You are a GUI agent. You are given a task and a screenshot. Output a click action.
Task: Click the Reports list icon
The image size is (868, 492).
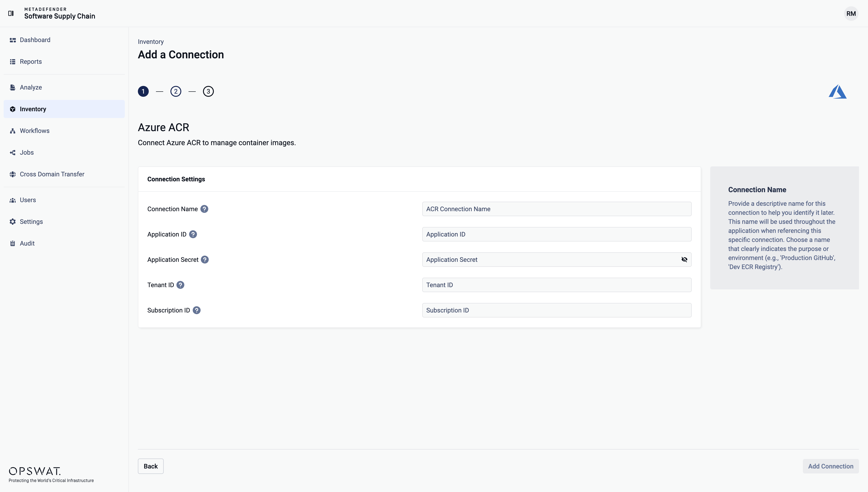point(13,61)
